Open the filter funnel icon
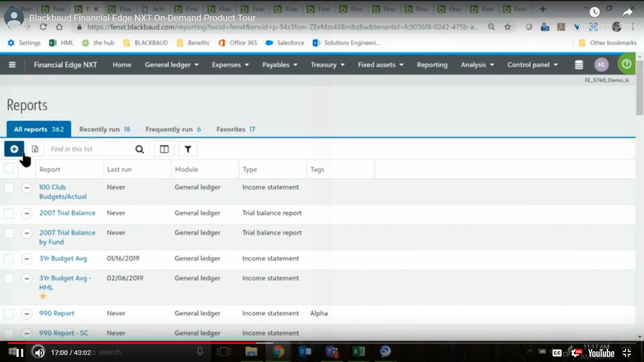This screenshot has height=362, width=644. (x=188, y=149)
